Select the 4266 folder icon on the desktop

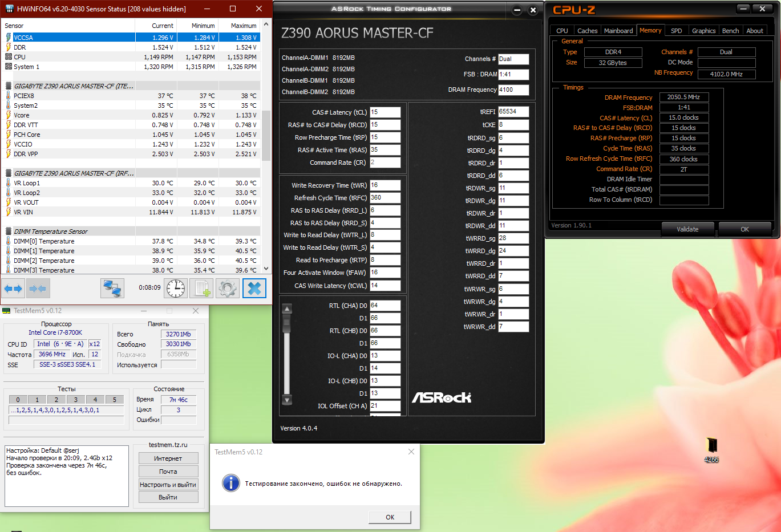[711, 449]
